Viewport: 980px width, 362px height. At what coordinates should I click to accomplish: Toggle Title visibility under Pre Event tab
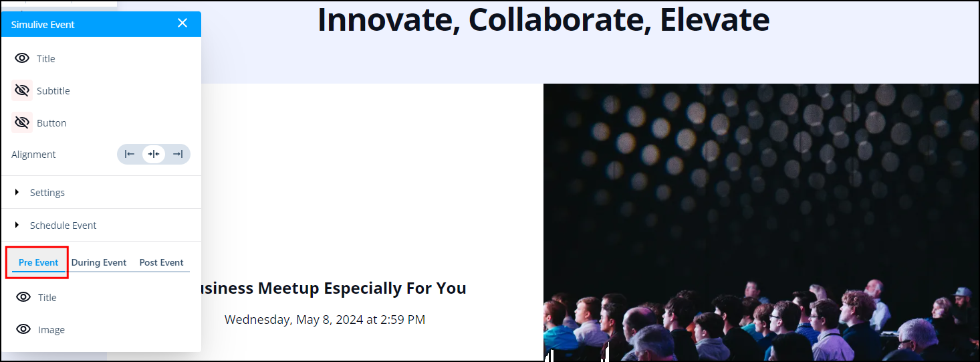[x=23, y=297]
